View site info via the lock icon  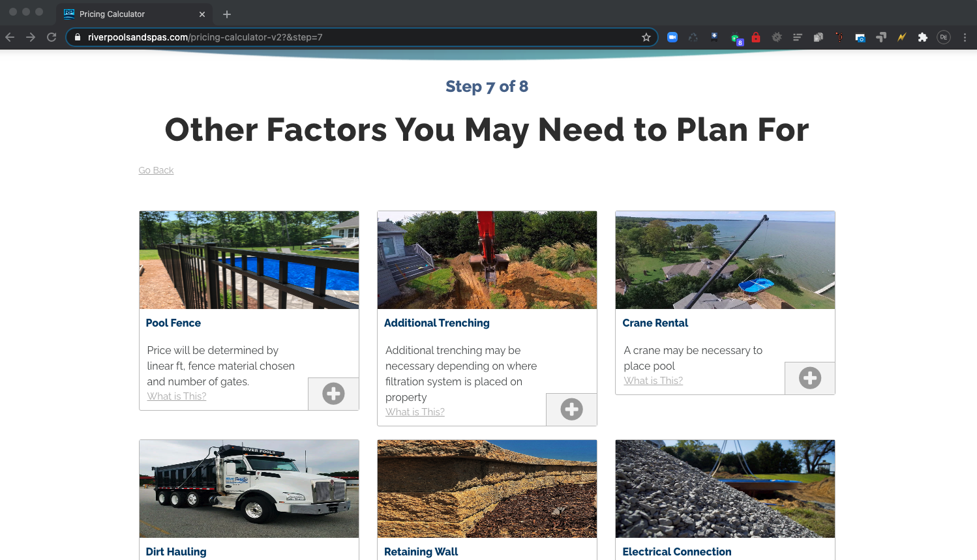(78, 37)
